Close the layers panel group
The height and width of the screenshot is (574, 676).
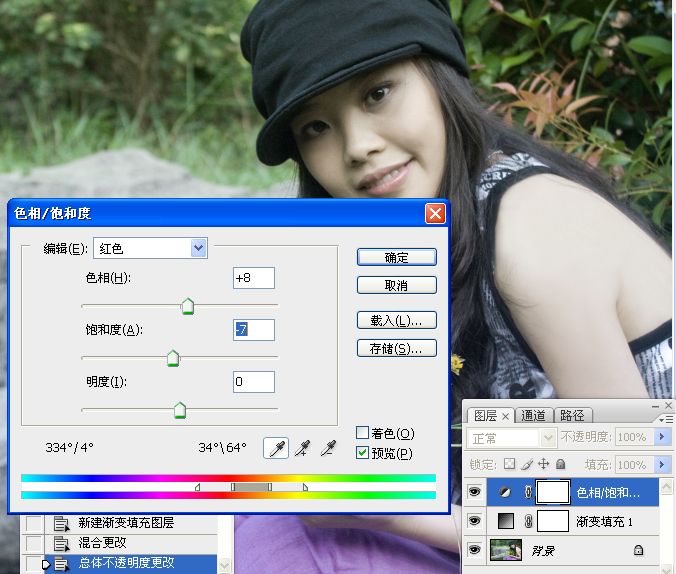(x=668, y=405)
